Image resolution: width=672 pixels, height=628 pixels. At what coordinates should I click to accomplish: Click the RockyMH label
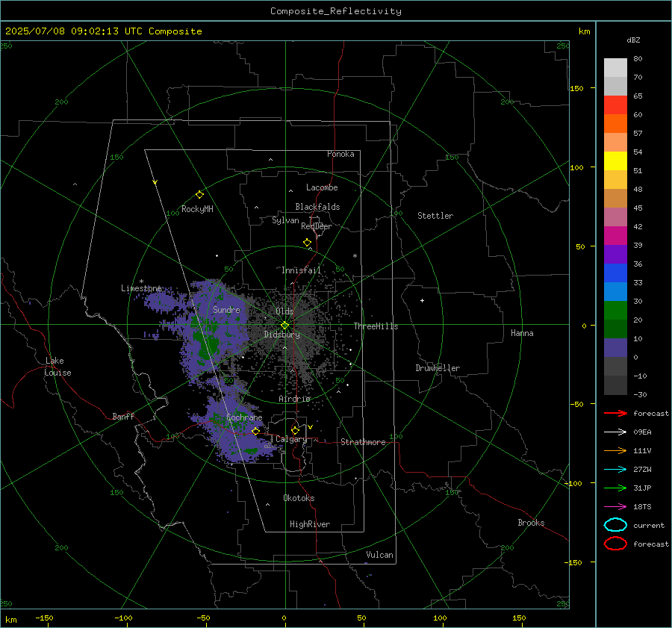coord(197,209)
